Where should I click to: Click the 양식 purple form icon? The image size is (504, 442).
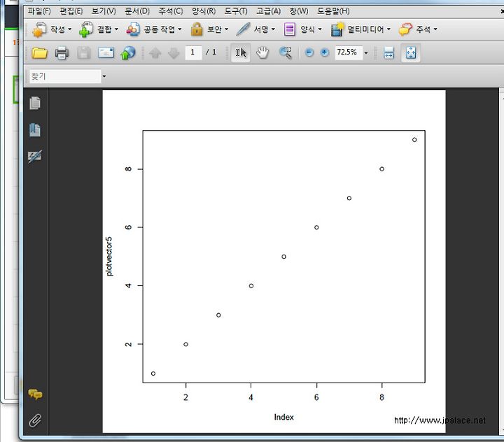tap(290, 29)
